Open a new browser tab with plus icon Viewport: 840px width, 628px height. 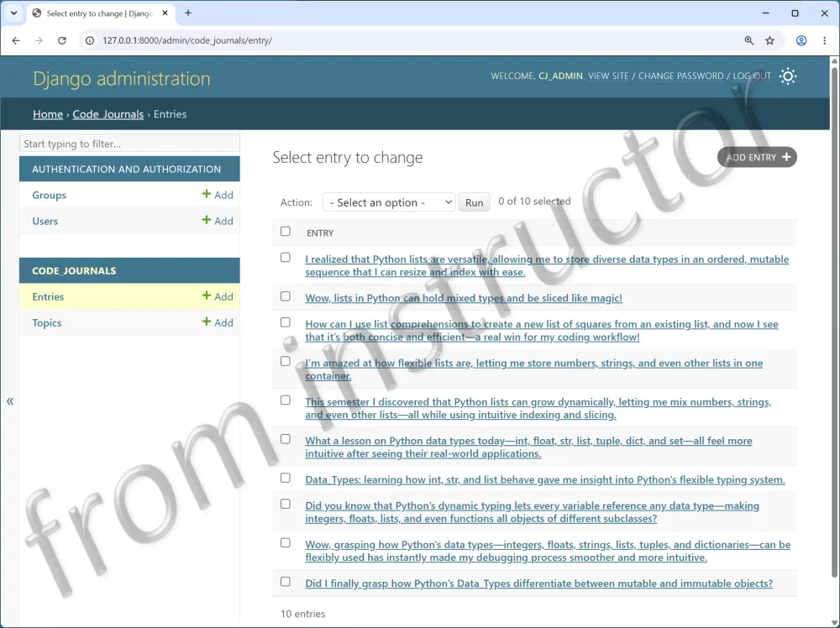[188, 13]
